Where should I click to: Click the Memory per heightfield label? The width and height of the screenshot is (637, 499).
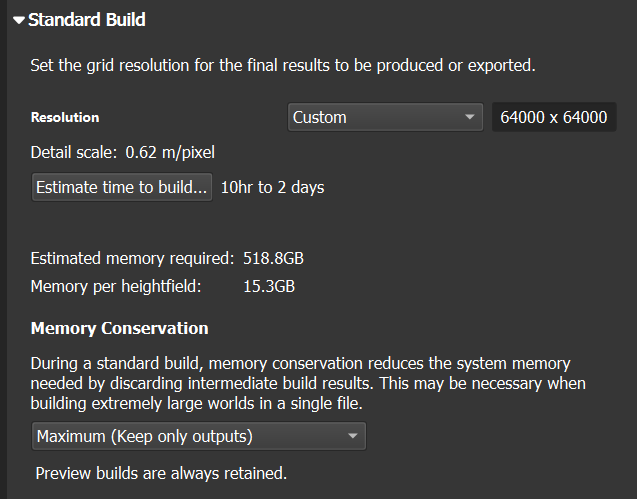coord(116,286)
